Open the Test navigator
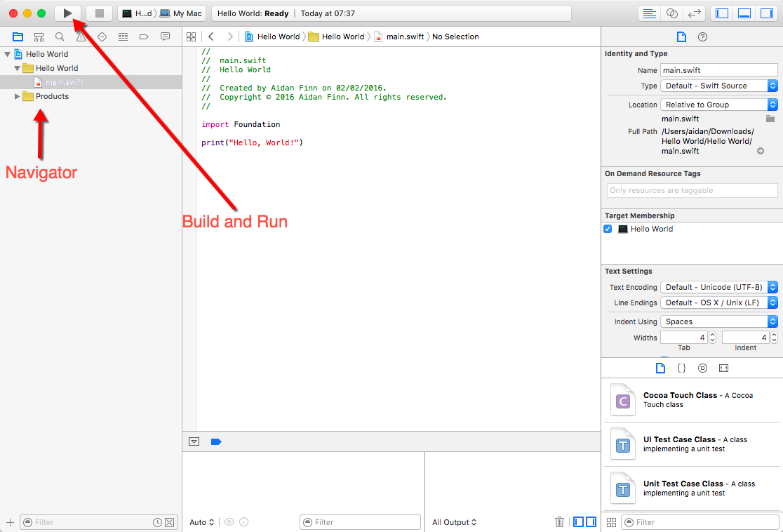This screenshot has width=783, height=532. tap(102, 36)
